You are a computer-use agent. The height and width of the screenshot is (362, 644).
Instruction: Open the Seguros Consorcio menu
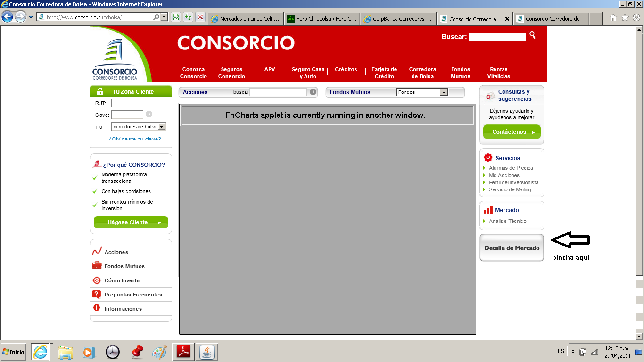[x=231, y=73]
